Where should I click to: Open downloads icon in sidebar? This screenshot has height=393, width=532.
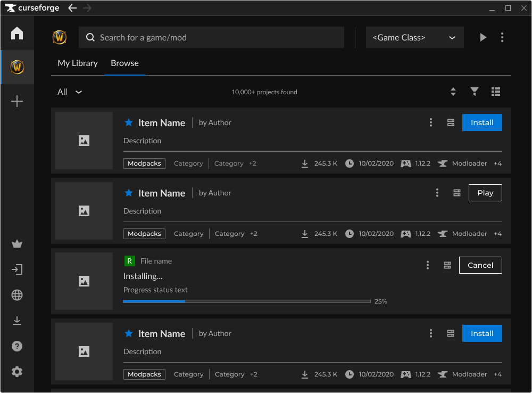pyautogui.click(x=17, y=321)
